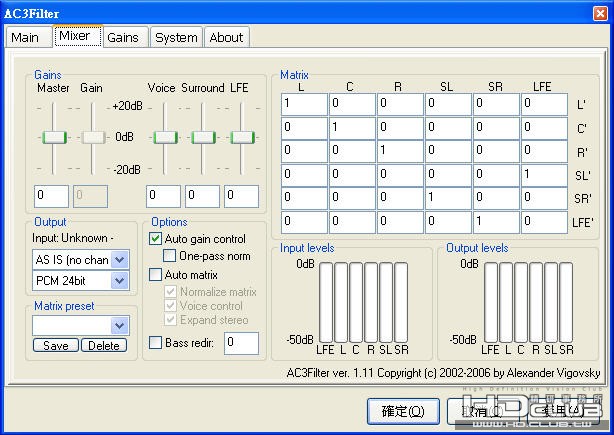Viewport: 614px width, 435px height.
Task: Click matrix cell SL to SL'
Action: pyautogui.click(x=448, y=175)
